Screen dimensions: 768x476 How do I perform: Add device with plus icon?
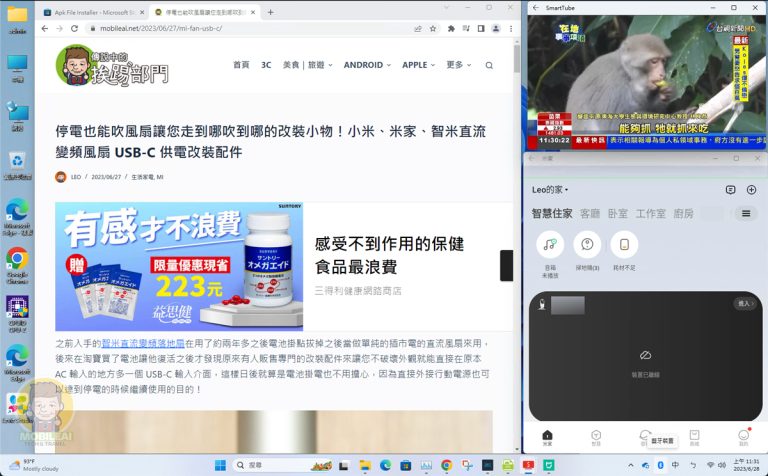[x=751, y=190]
